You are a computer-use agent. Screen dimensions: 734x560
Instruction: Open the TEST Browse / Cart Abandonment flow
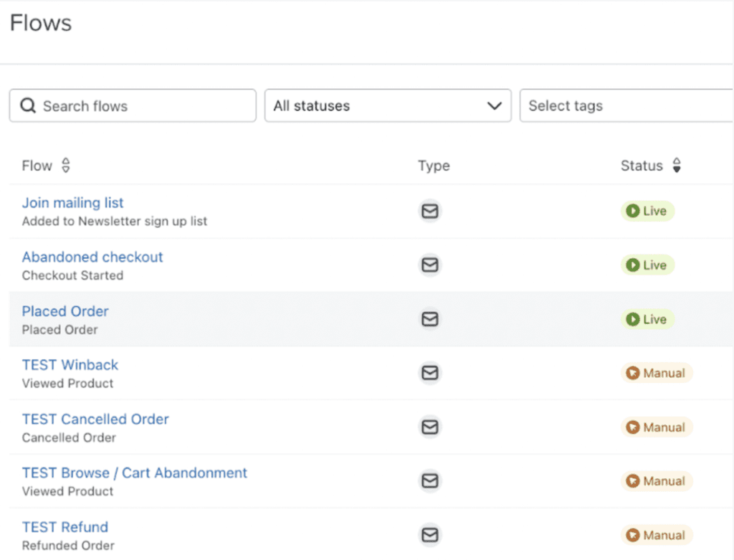pos(135,473)
